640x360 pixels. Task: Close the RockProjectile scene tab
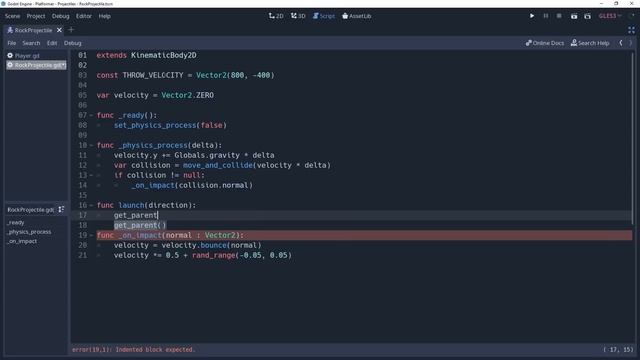pos(60,30)
